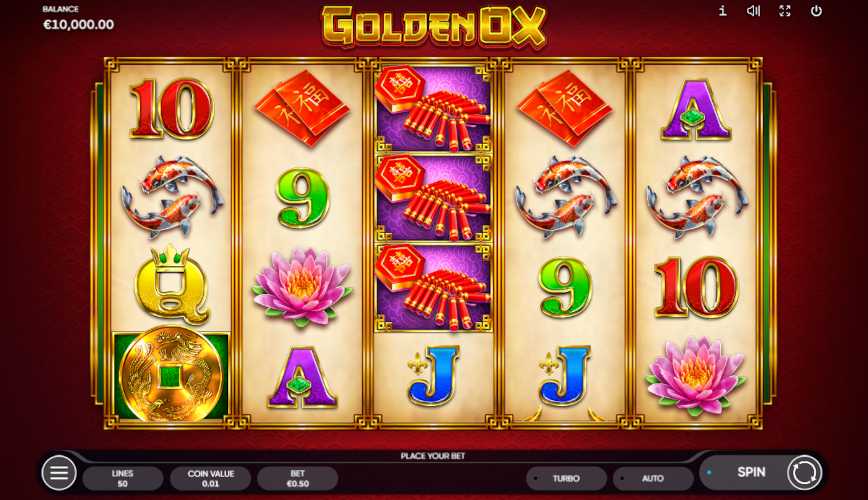Open the Bet €0.50 selector
The height and width of the screenshot is (500, 868).
click(298, 478)
